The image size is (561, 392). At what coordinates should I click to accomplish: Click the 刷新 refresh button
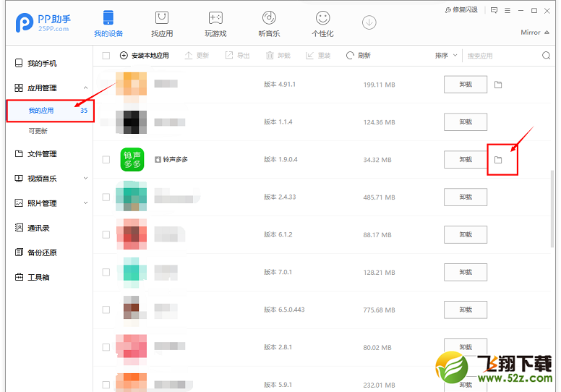pyautogui.click(x=359, y=56)
